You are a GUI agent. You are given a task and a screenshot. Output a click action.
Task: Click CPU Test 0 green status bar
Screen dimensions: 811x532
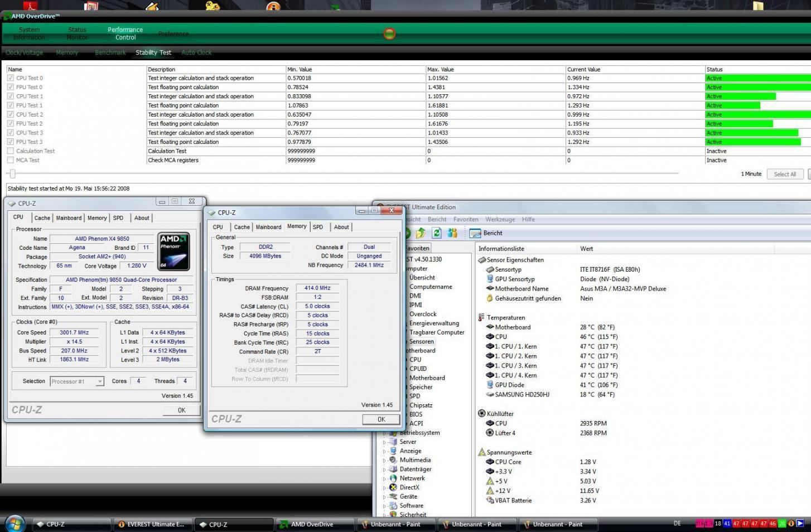tap(758, 78)
